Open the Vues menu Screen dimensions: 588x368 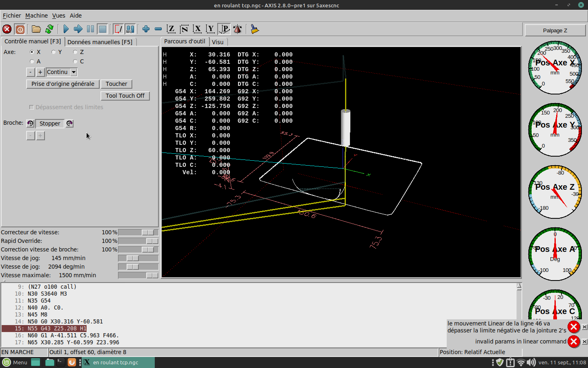58,16
